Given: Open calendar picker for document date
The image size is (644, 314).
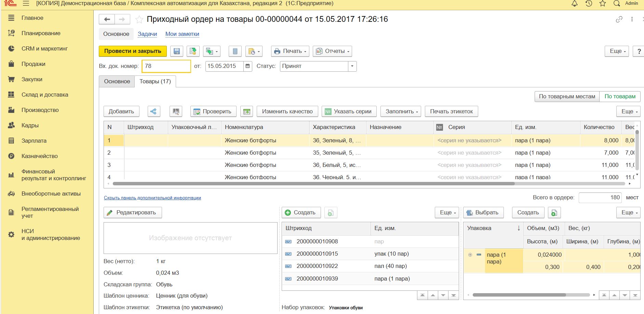Looking at the screenshot, I should [x=248, y=66].
